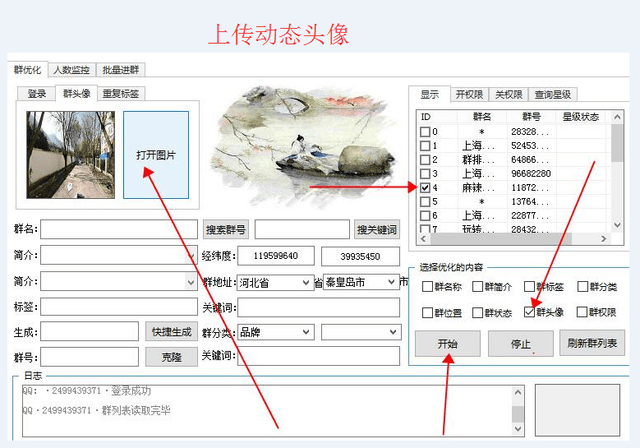Switch to the 群优化 tab
This screenshot has width=640, height=448.
point(27,69)
